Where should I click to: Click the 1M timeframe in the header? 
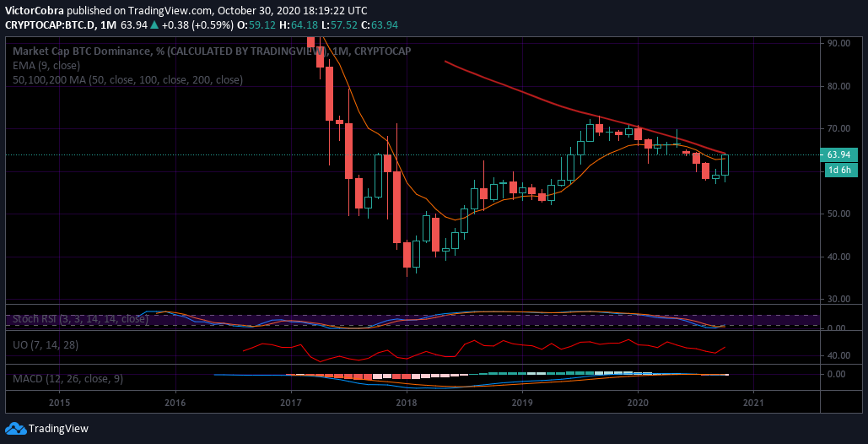[x=108, y=25]
